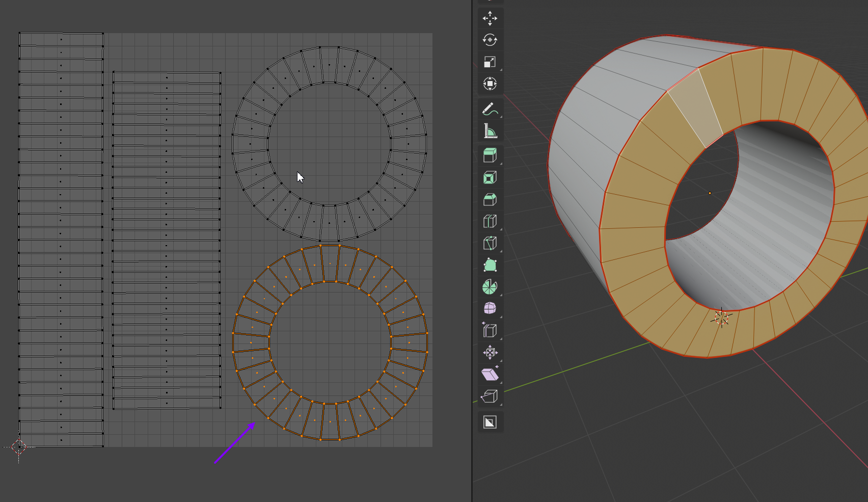Select the Edge Slide tool
The width and height of the screenshot is (868, 502).
(490, 331)
